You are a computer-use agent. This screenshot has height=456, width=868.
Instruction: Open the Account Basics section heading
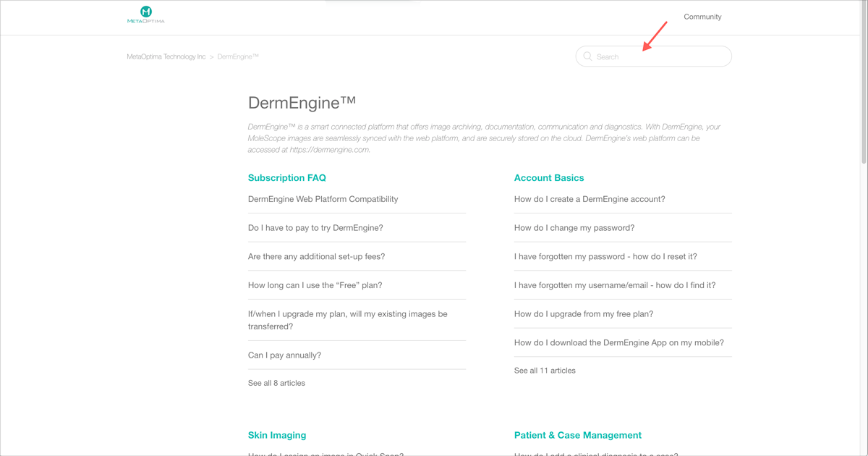pos(548,177)
